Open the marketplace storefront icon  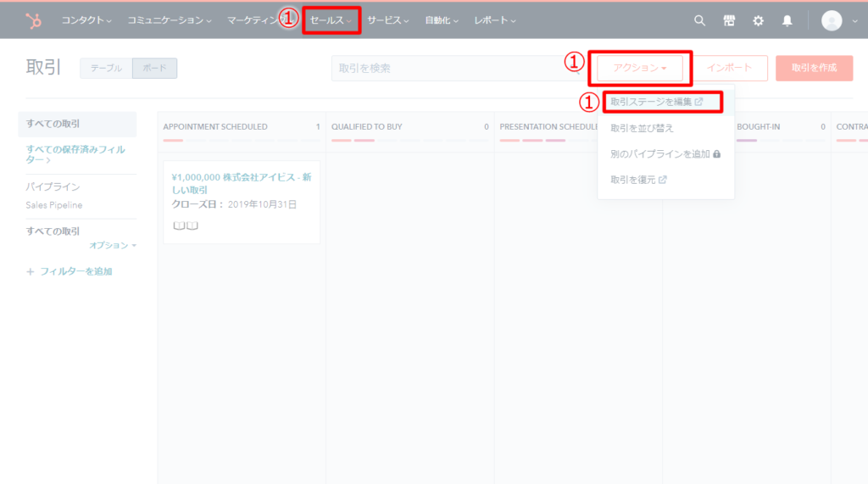point(729,20)
